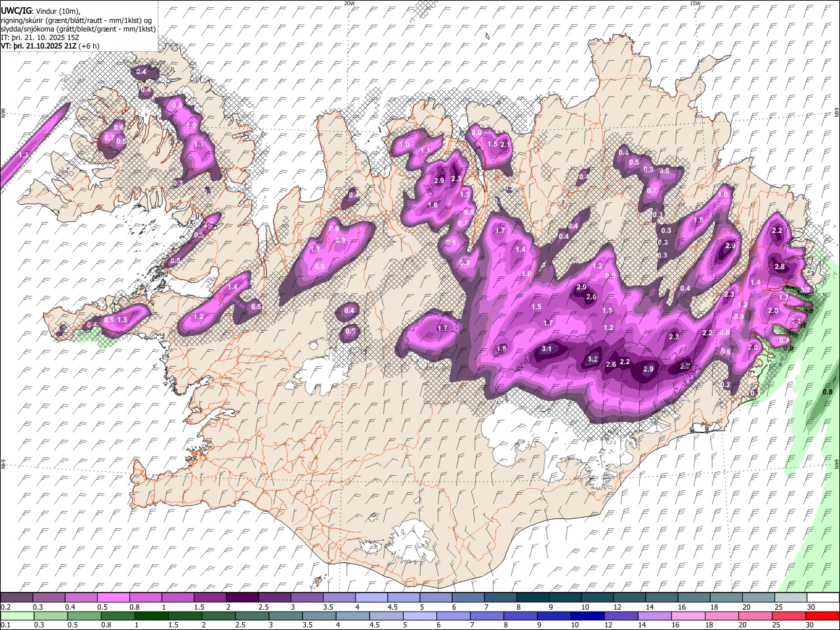Pick lower legend swatch between 0.1 and 0.3

coord(17,616)
